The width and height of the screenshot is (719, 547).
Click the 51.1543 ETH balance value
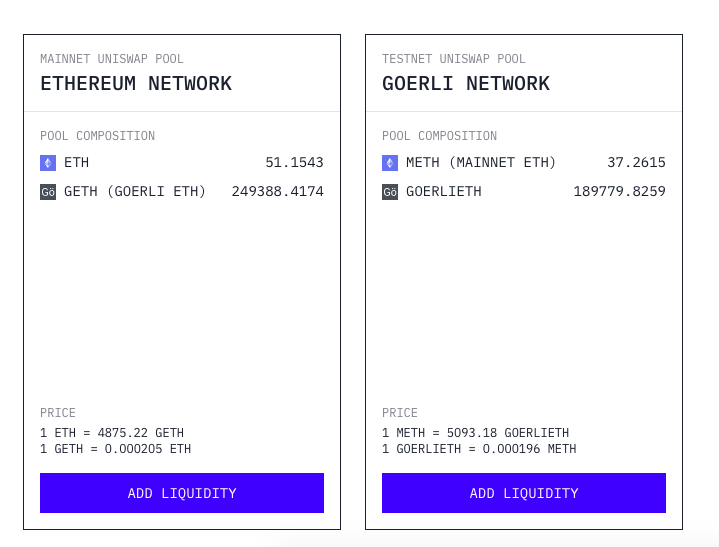pos(294,163)
